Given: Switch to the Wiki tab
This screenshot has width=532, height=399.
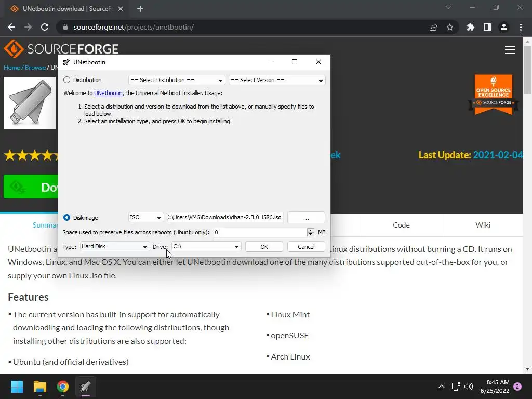Looking at the screenshot, I should pos(483,225).
